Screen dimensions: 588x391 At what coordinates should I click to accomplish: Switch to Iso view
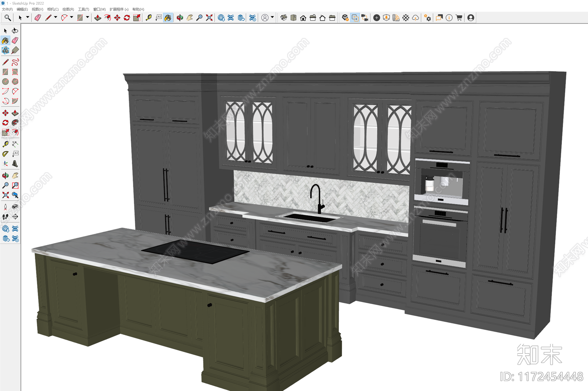pos(284,18)
